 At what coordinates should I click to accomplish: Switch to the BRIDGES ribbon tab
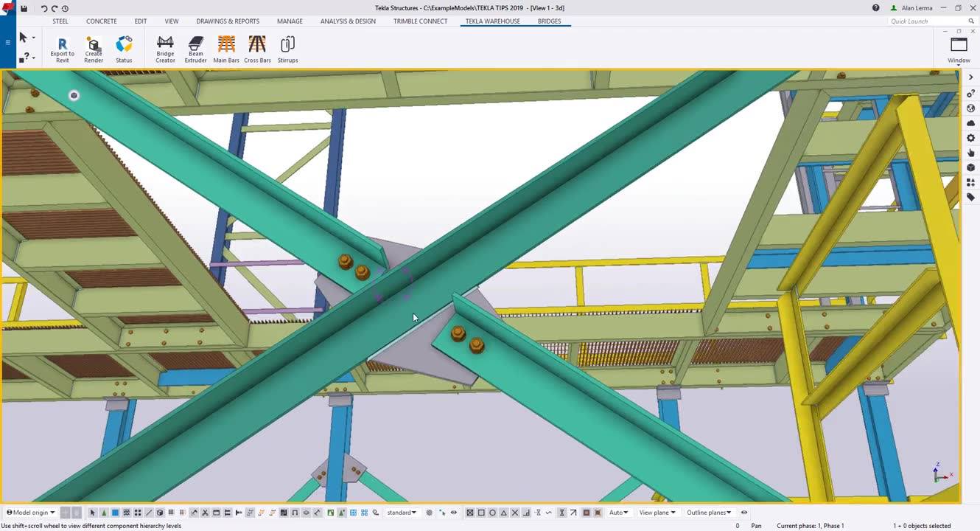point(549,21)
